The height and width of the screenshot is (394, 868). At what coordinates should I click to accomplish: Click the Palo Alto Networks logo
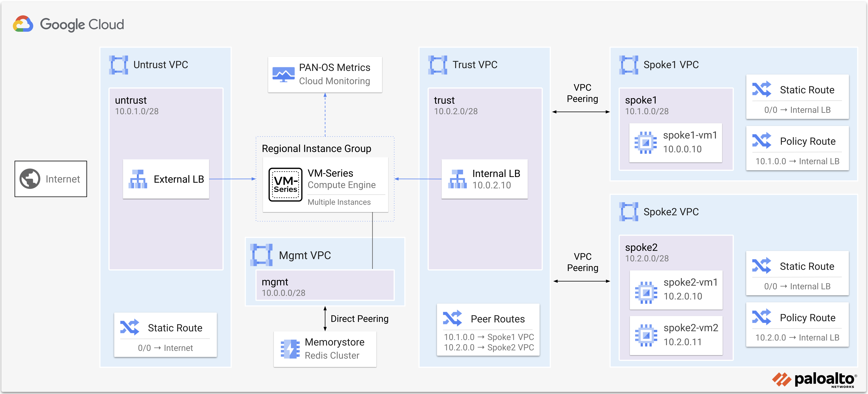[x=814, y=380]
